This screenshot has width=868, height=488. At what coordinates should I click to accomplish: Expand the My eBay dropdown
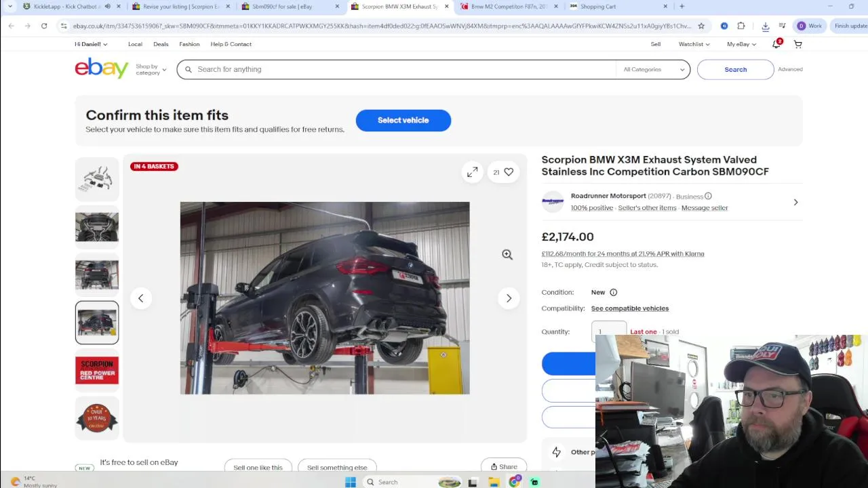click(741, 44)
